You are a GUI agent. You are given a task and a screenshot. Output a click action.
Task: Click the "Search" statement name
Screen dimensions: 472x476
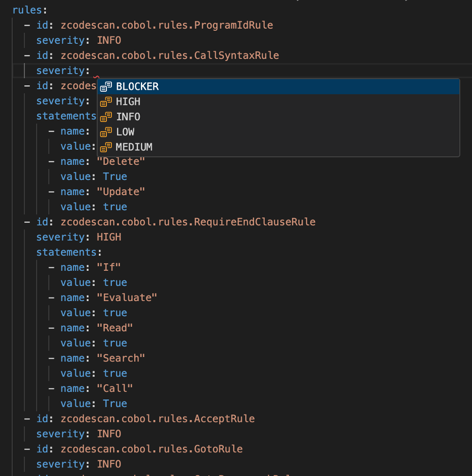coord(121,358)
